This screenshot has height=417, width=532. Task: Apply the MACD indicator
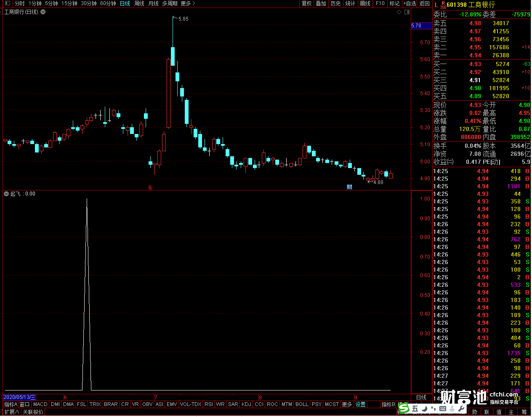pyautogui.click(x=40, y=404)
